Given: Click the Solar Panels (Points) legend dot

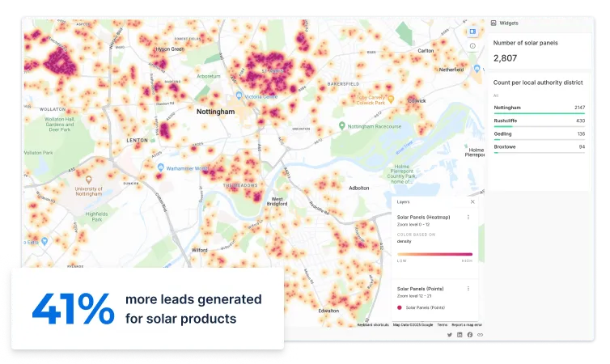Looking at the screenshot, I should pyautogui.click(x=400, y=307).
